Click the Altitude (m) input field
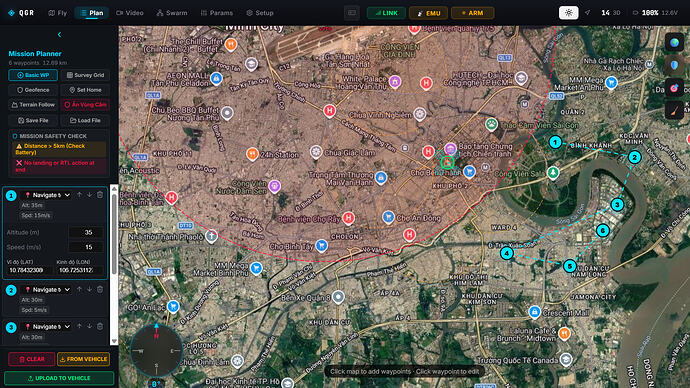 pos(86,232)
